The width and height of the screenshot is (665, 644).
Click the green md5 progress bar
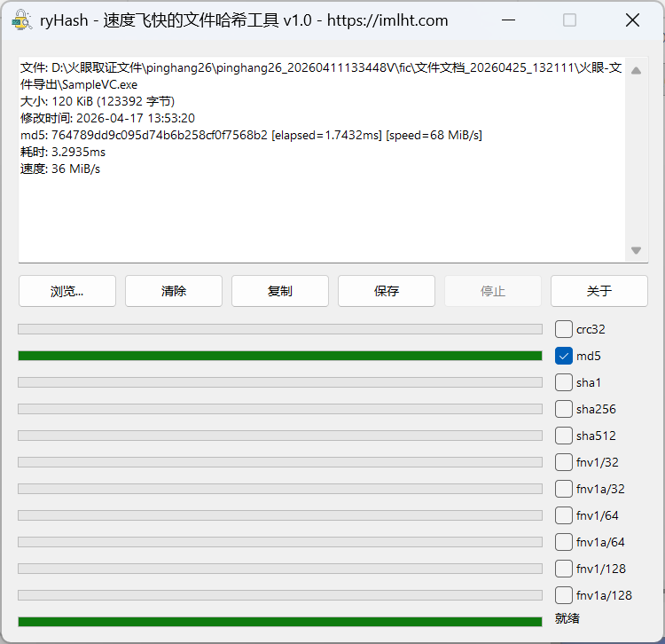tap(279, 356)
